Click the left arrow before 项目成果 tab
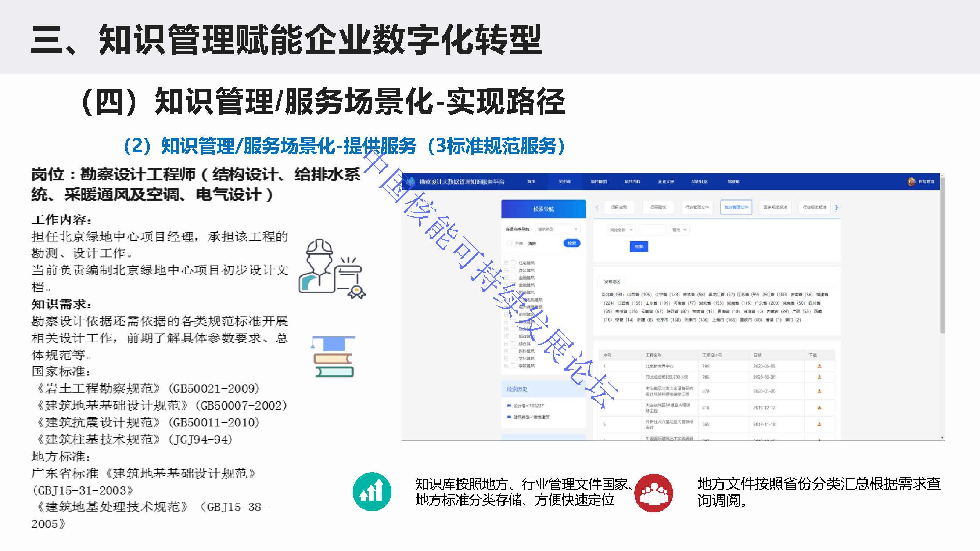This screenshot has height=551, width=980. pyautogui.click(x=597, y=207)
